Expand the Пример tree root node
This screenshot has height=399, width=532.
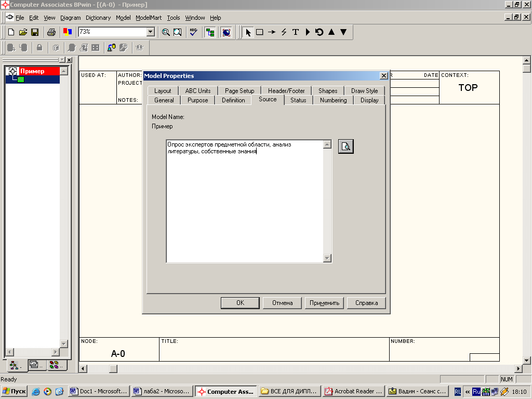[13, 71]
